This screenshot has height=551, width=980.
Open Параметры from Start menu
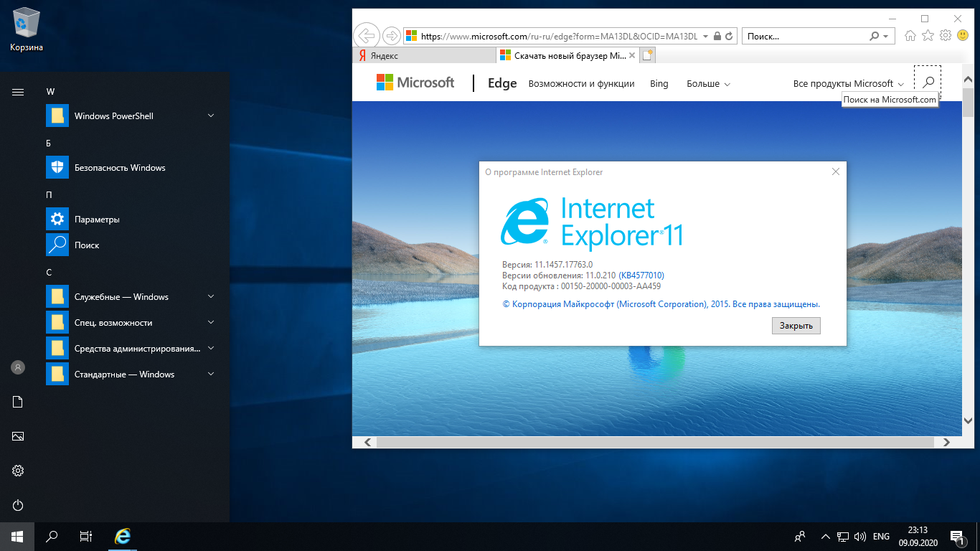pyautogui.click(x=132, y=219)
